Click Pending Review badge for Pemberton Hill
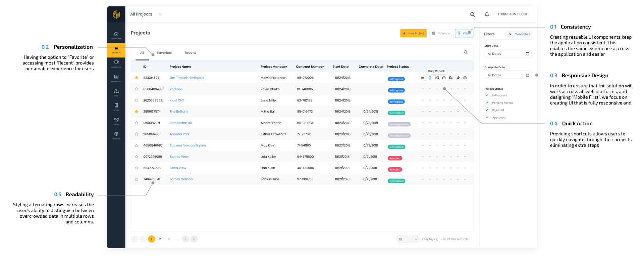This screenshot has height=257, width=644. pyautogui.click(x=399, y=124)
